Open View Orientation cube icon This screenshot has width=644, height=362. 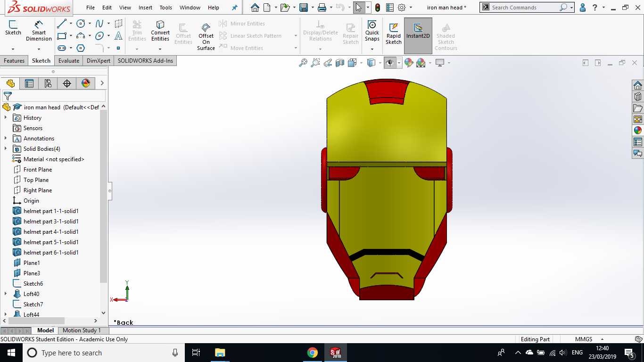click(352, 63)
